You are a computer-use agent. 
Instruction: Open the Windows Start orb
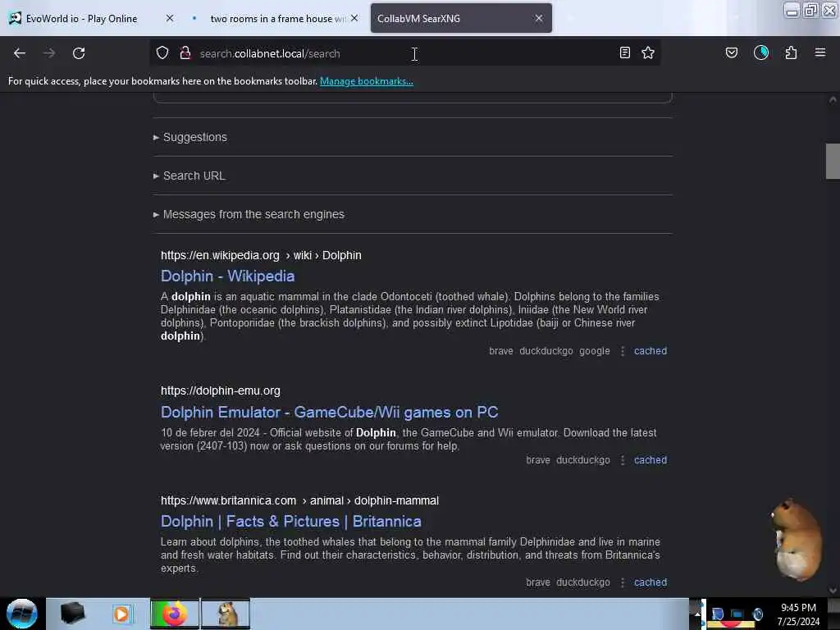coord(22,614)
